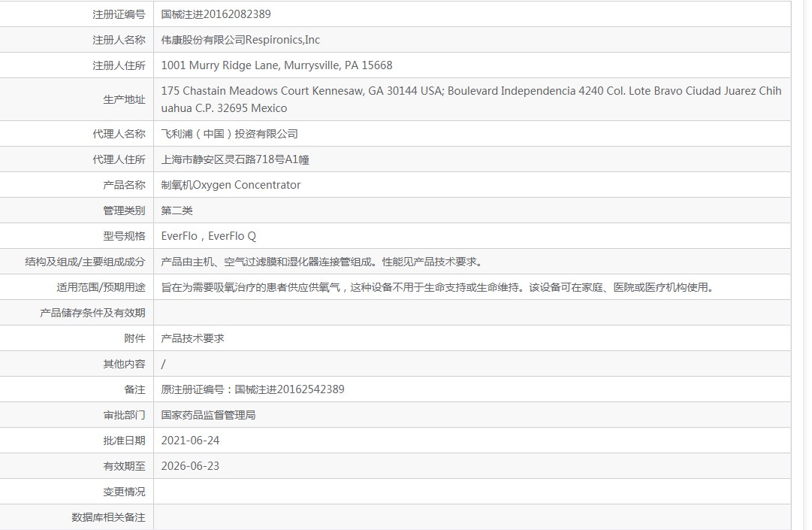Click the slash value in 其他内容 row
The width and height of the screenshot is (812, 530).
click(163, 364)
